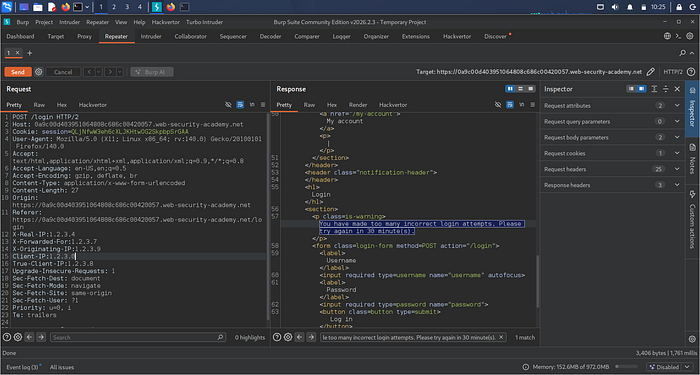
Task: Switch request view to Hex tab
Action: [62, 105]
